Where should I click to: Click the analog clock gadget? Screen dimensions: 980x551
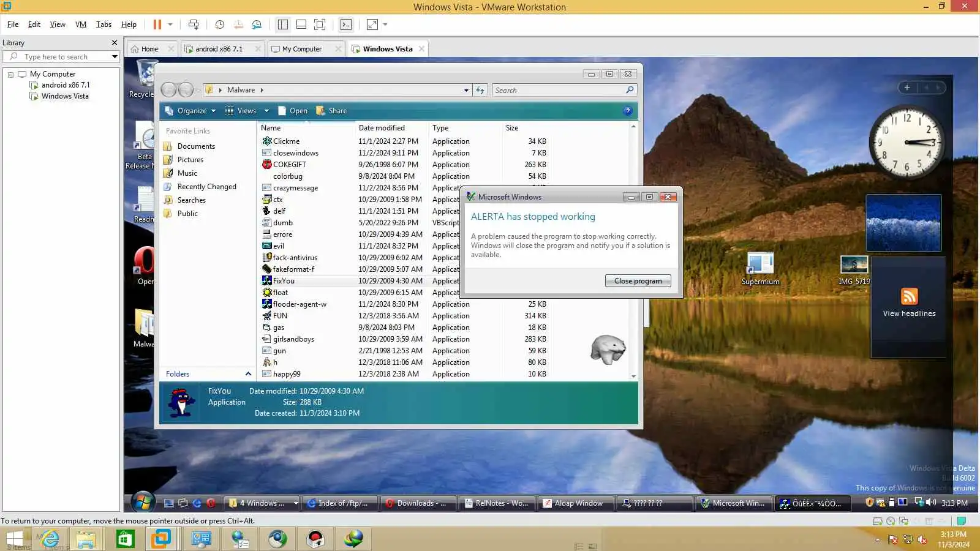tap(907, 143)
